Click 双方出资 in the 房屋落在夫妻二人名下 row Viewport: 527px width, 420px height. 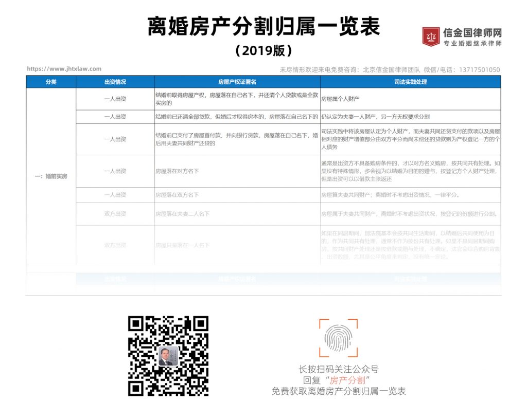(x=115, y=214)
